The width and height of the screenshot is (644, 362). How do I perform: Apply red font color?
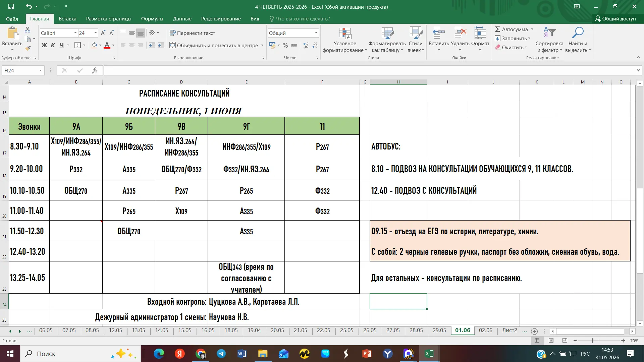pos(107,45)
